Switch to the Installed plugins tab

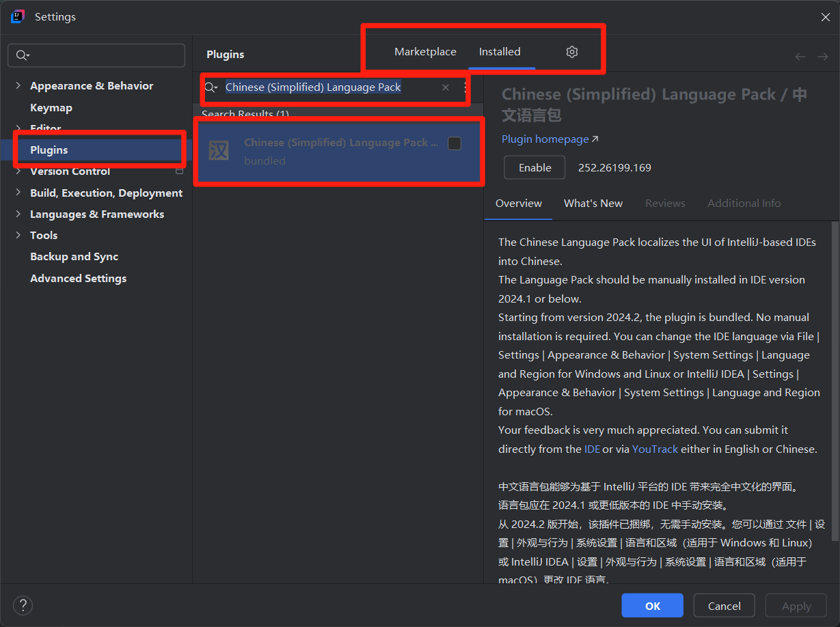[500, 52]
